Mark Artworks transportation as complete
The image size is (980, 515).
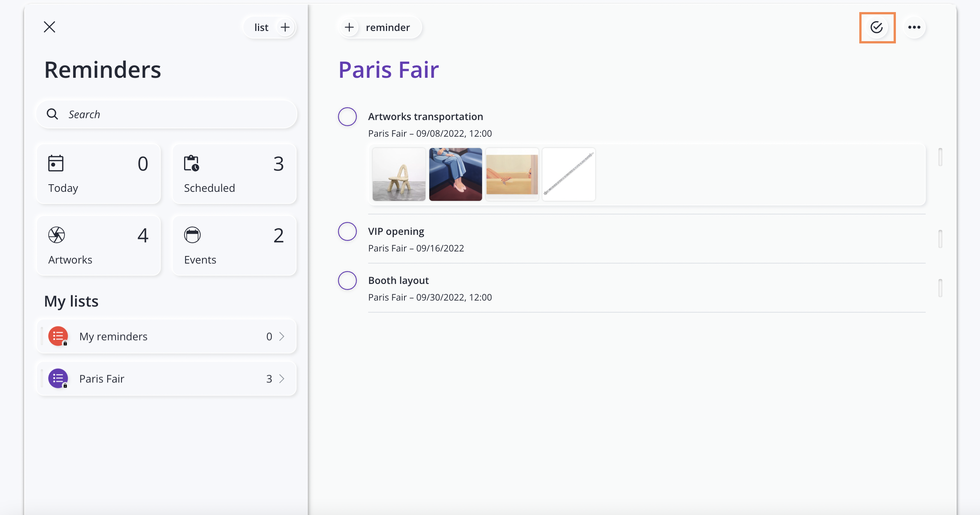point(347,117)
